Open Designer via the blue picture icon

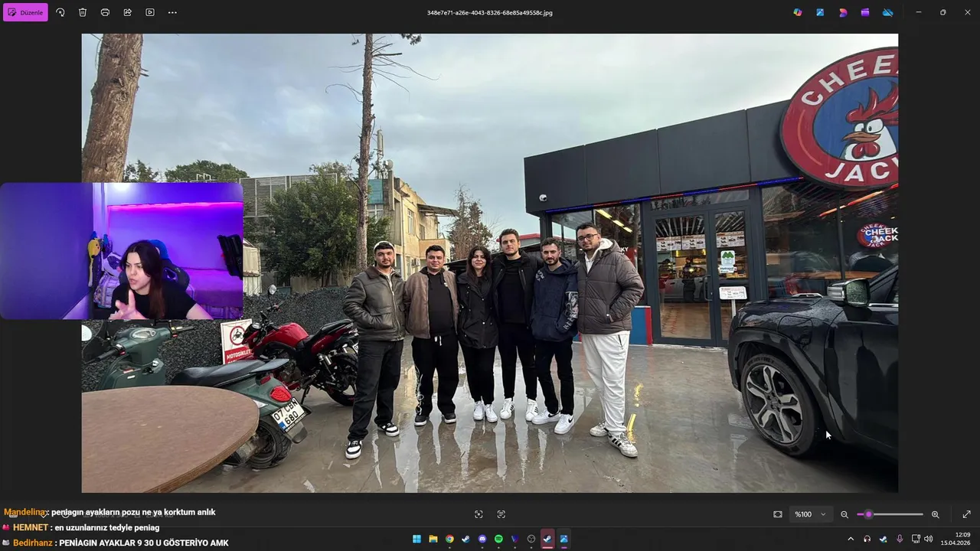(820, 12)
